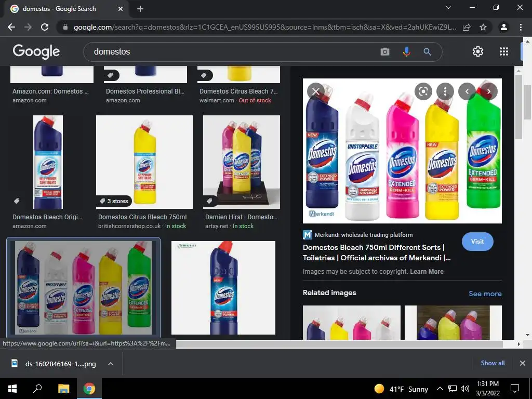532x399 pixels.
Task: Open large preview image of five bottles
Action: click(402, 151)
